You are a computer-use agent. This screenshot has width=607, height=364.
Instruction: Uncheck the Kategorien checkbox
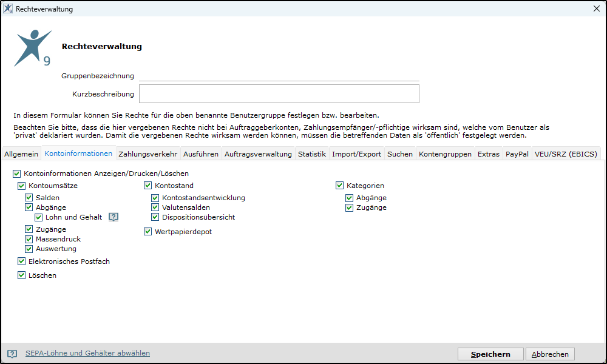click(339, 186)
